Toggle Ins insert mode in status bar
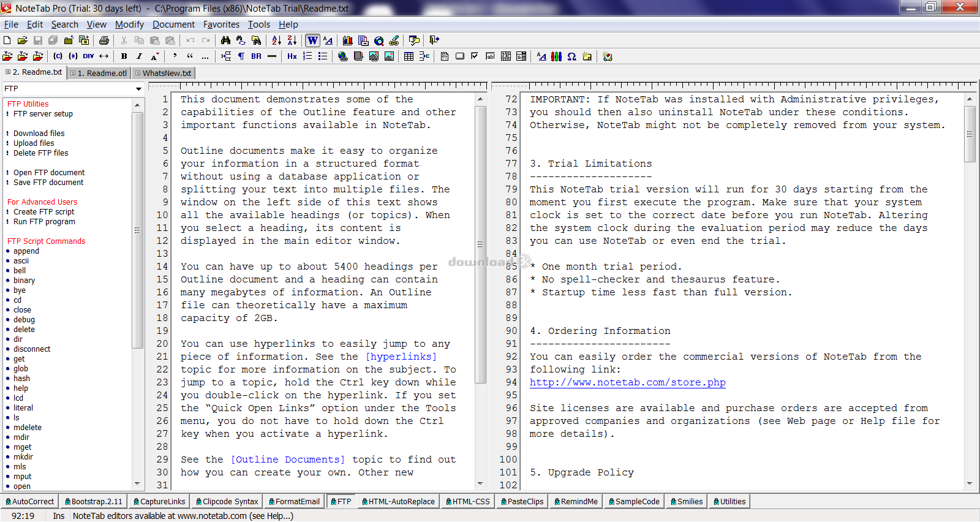This screenshot has height=522, width=980. [x=58, y=516]
